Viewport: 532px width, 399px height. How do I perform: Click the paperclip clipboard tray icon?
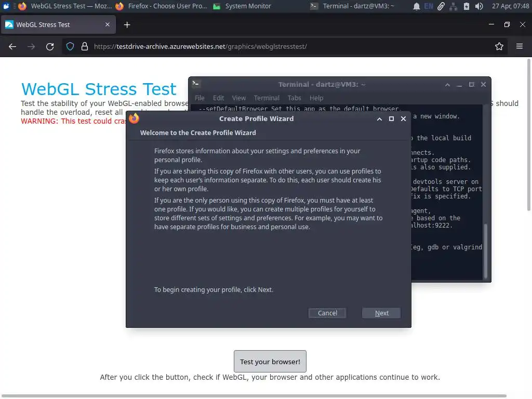click(441, 6)
